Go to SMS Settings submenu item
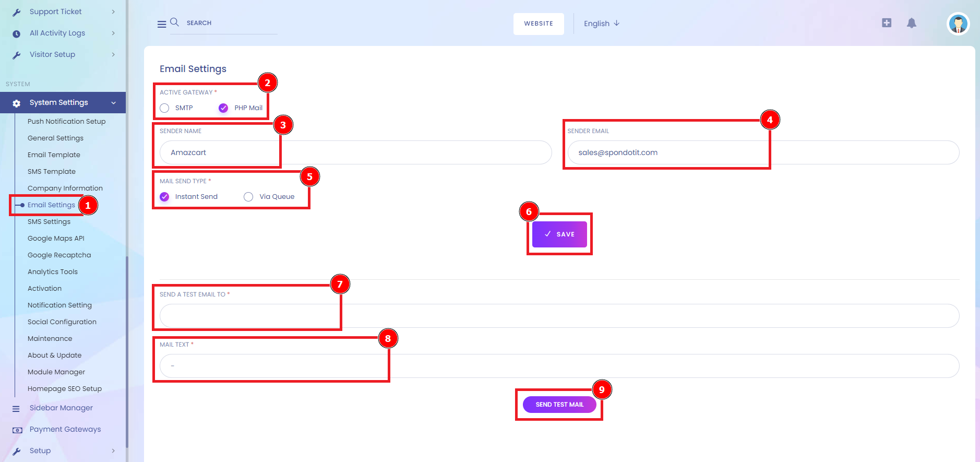The width and height of the screenshot is (980, 462). pos(49,222)
